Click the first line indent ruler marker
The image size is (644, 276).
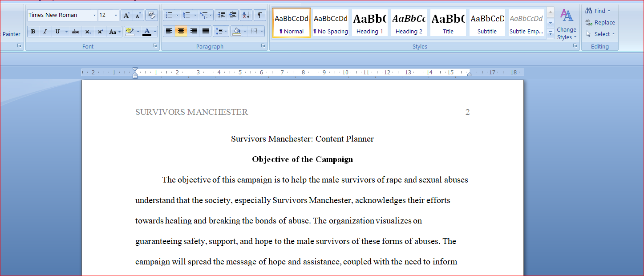(135, 70)
